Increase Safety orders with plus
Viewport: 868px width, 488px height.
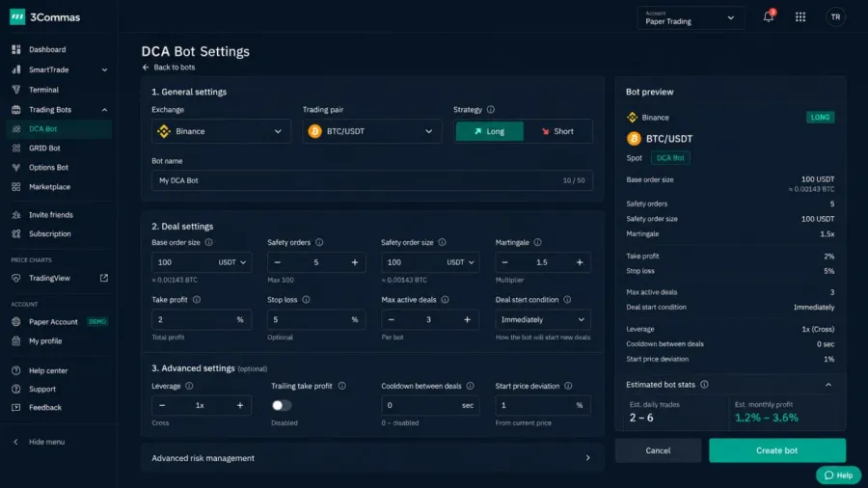point(354,262)
